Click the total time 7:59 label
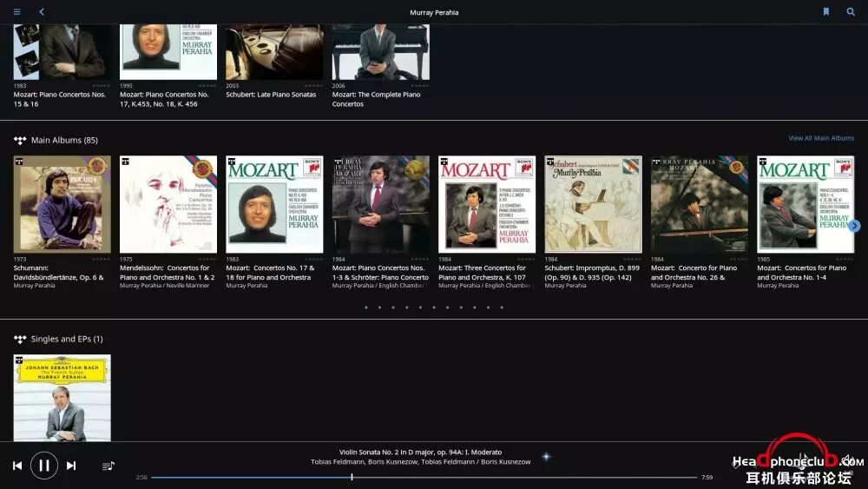Screen dimensions: 868x489 [707, 478]
